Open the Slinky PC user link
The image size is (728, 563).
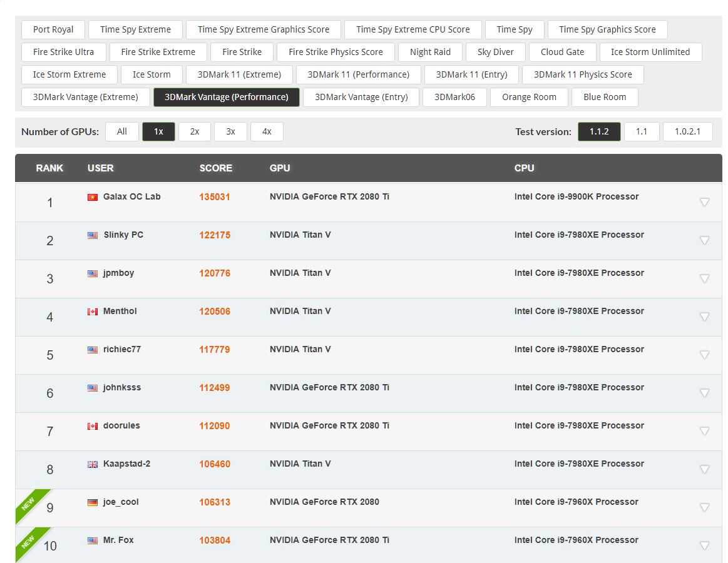123,235
